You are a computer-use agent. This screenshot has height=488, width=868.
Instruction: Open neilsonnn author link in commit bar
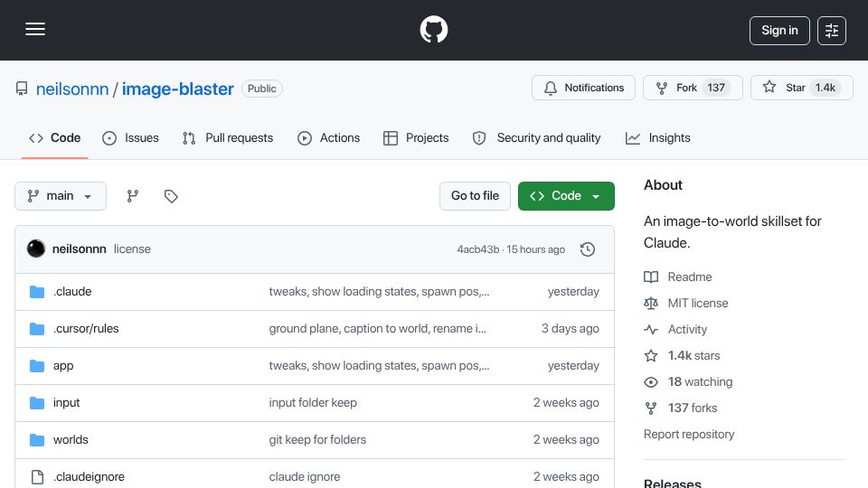(80, 249)
